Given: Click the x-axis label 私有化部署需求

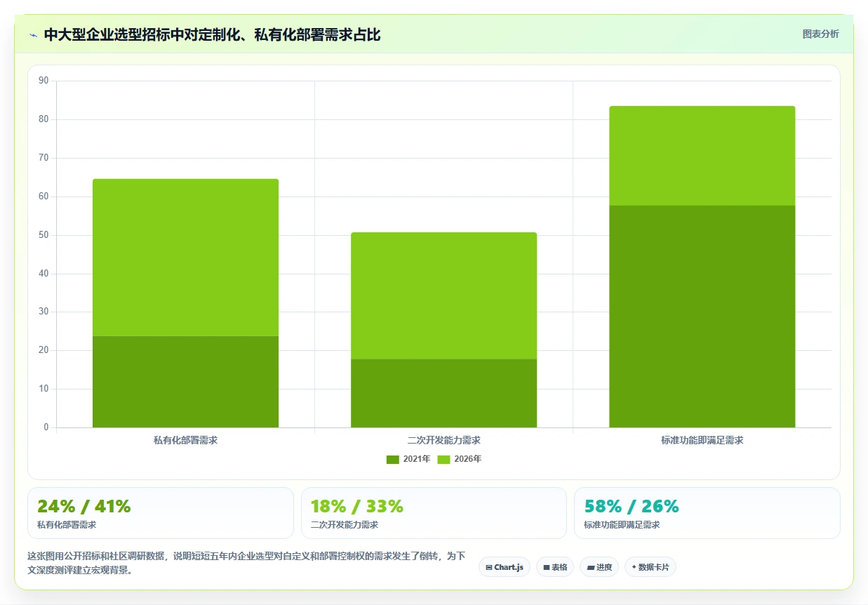Looking at the screenshot, I should [185, 440].
